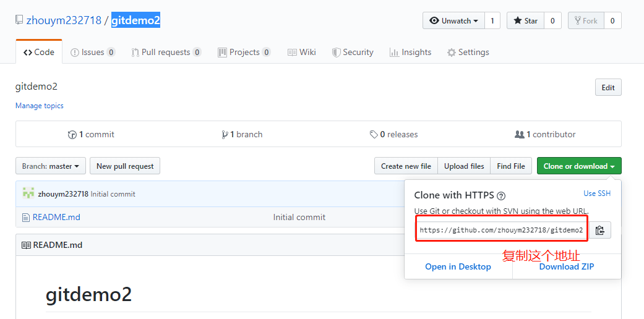
Task: Expand the Unwatch dropdown button
Action: point(454,20)
